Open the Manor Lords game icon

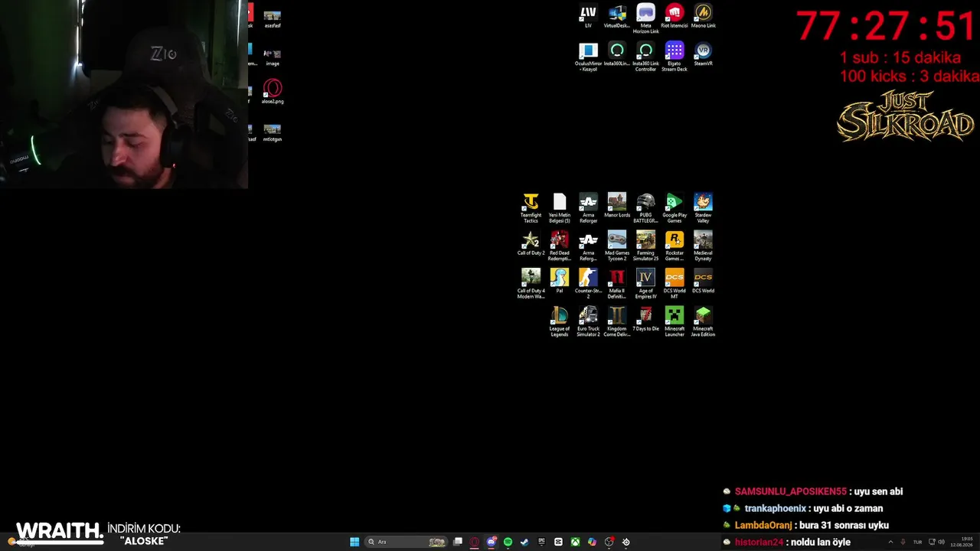[617, 205]
